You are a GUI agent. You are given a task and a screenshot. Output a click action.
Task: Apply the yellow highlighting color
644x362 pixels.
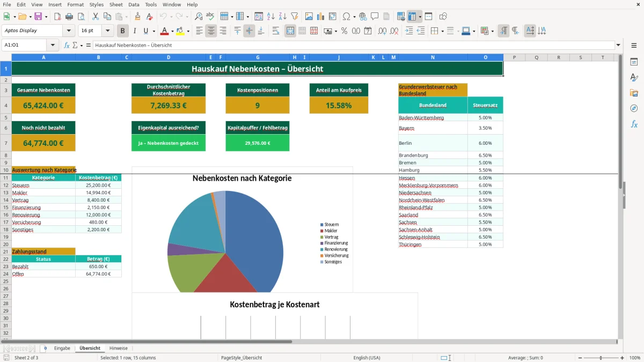point(180,31)
